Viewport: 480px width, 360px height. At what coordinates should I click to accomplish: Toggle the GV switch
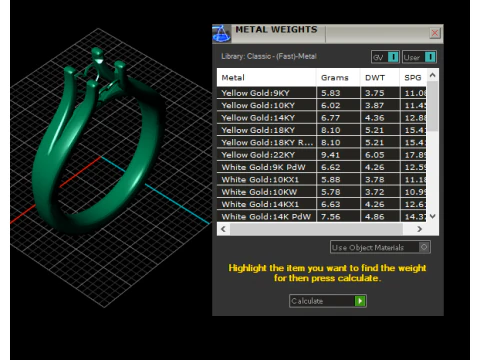click(385, 57)
